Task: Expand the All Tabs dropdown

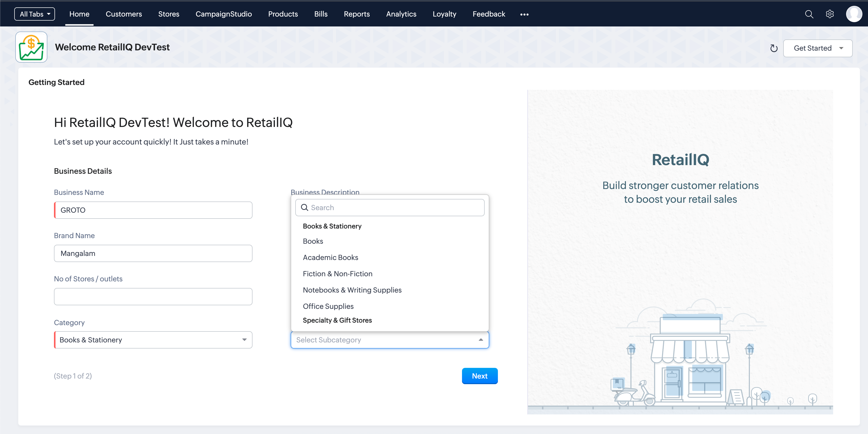Action: pos(35,14)
